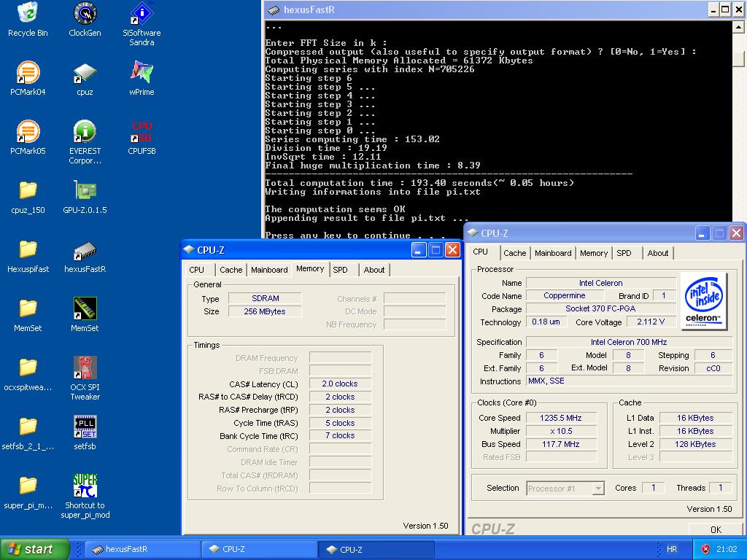Click the Bus Speed 117.7 MHz value
The width and height of the screenshot is (747, 560).
click(x=561, y=444)
